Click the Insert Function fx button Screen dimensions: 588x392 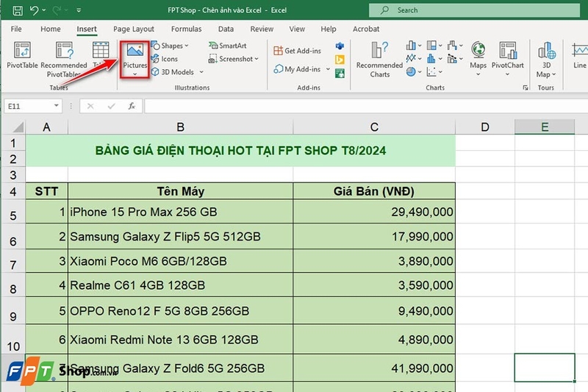click(x=132, y=106)
